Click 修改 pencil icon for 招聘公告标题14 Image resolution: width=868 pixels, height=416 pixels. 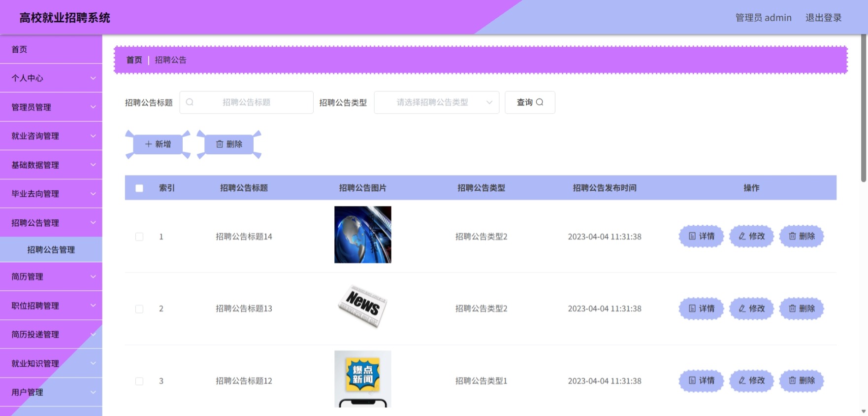click(x=742, y=236)
